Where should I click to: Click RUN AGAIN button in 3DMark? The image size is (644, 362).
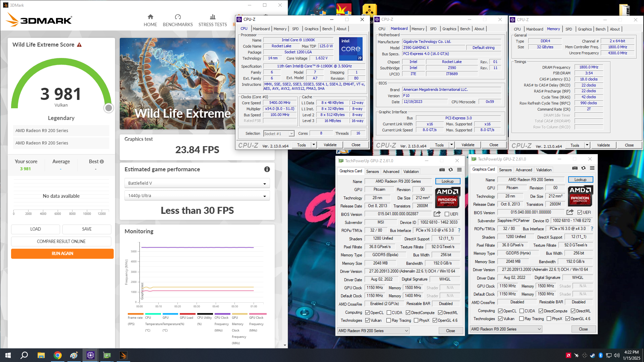[x=62, y=253]
